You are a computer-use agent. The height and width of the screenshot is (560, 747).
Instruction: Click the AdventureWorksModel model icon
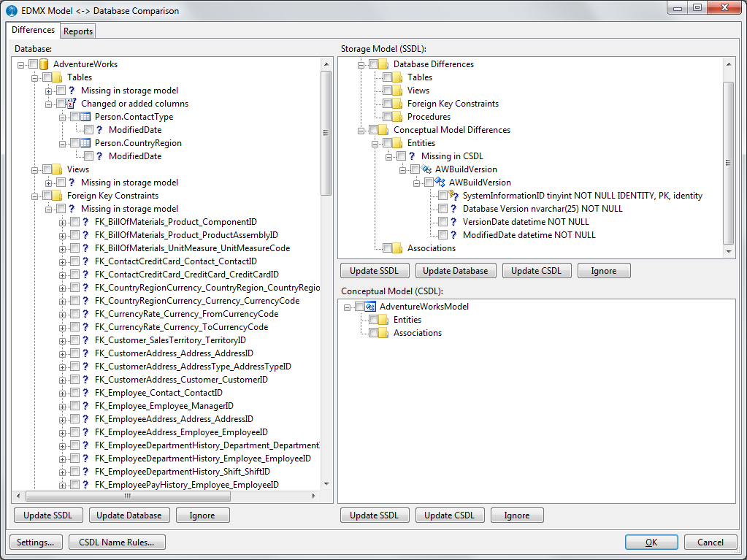click(x=370, y=307)
